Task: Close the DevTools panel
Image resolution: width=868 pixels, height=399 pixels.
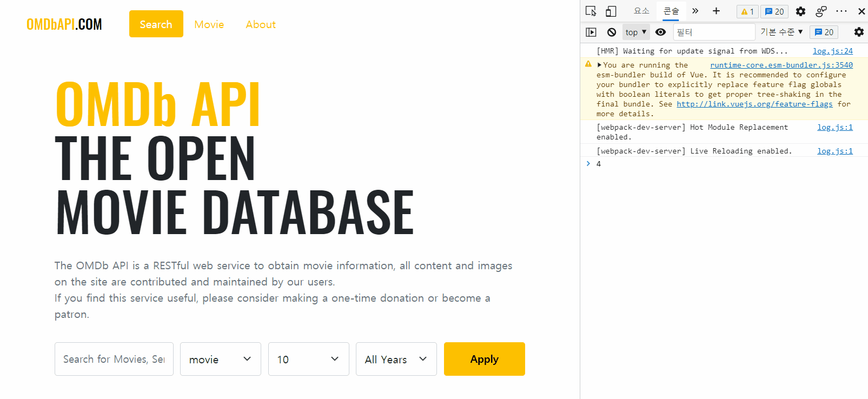Action: pyautogui.click(x=862, y=11)
